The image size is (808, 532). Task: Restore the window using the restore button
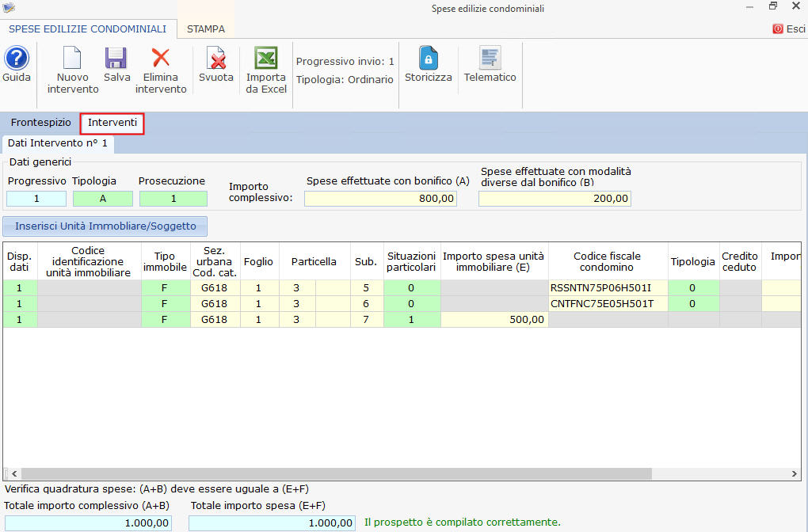[773, 6]
